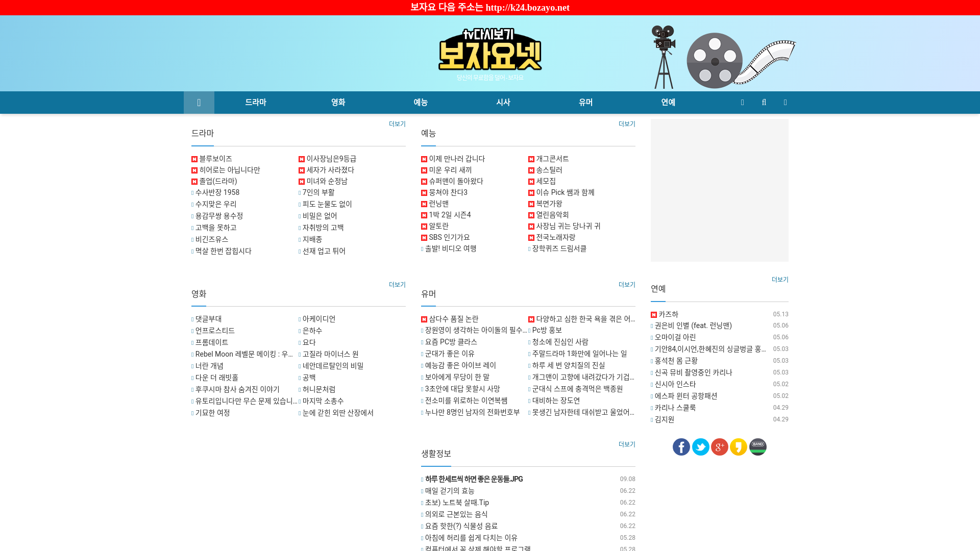Open drama 블루보이즈
980x551 pixels.
pos(215,159)
